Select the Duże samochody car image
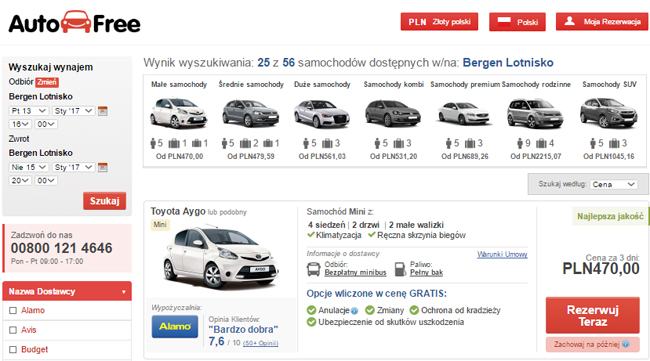650x361 pixels. point(322,113)
